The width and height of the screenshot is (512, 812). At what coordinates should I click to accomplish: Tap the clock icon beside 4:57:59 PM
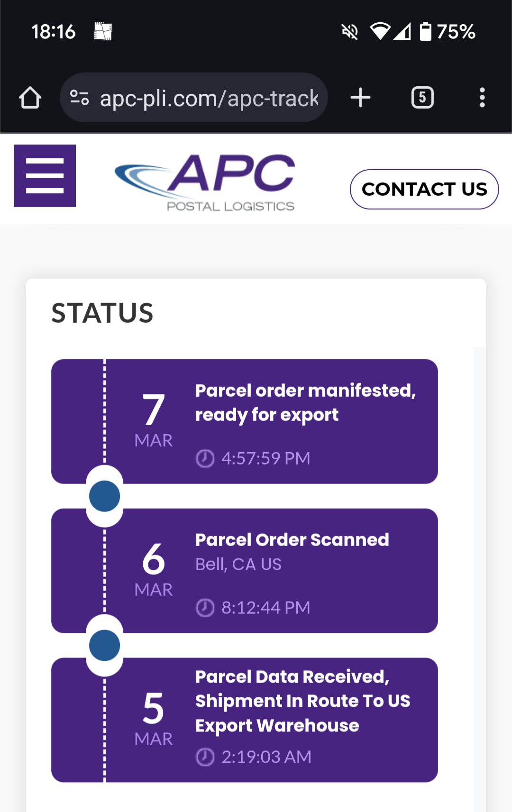point(205,458)
